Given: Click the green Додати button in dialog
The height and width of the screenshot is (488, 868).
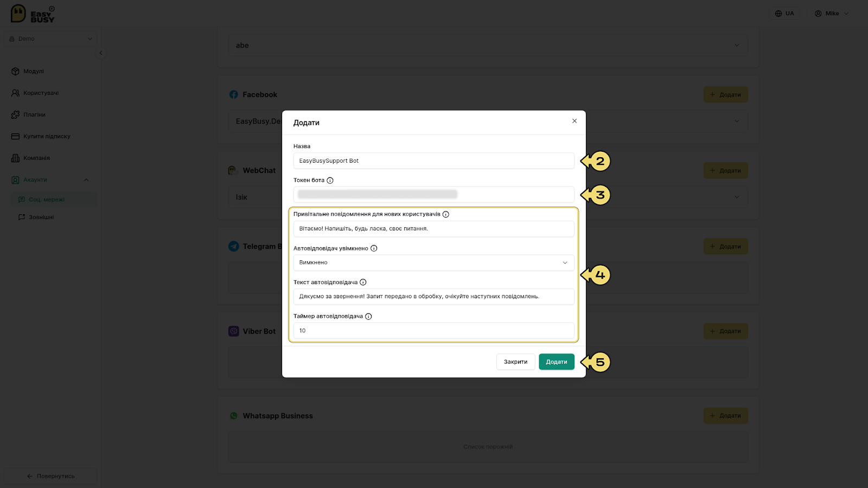Looking at the screenshot, I should point(557,362).
